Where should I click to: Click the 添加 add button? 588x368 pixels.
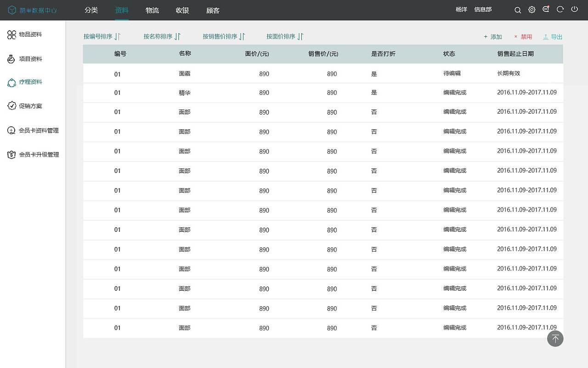point(493,37)
